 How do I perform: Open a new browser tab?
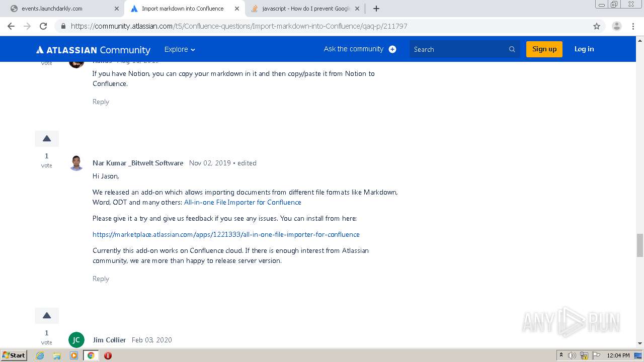click(376, 9)
